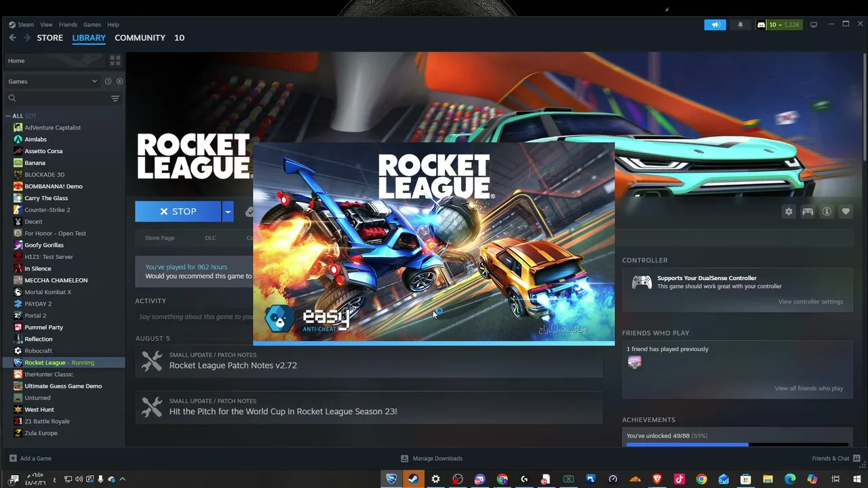
Task: Open Windows Settings gear in taskbar
Action: pyautogui.click(x=435, y=479)
